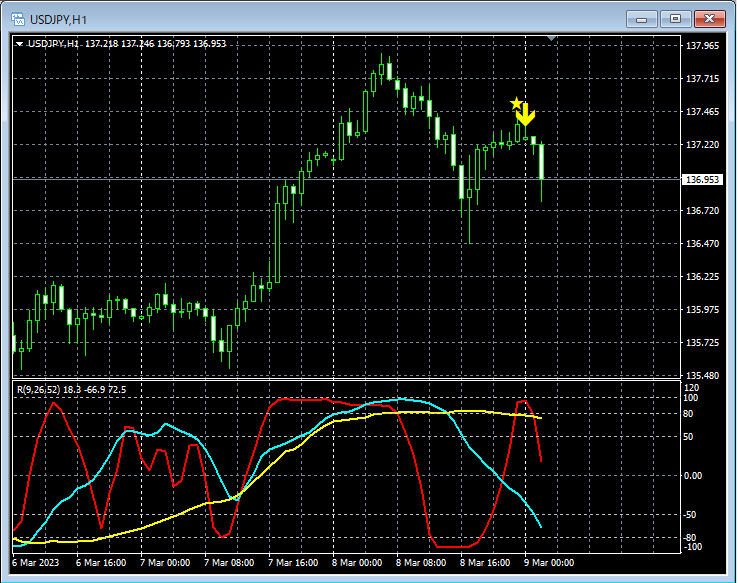Click time label 9 Mar 00:00
The width and height of the screenshot is (738, 583).
pos(549,562)
